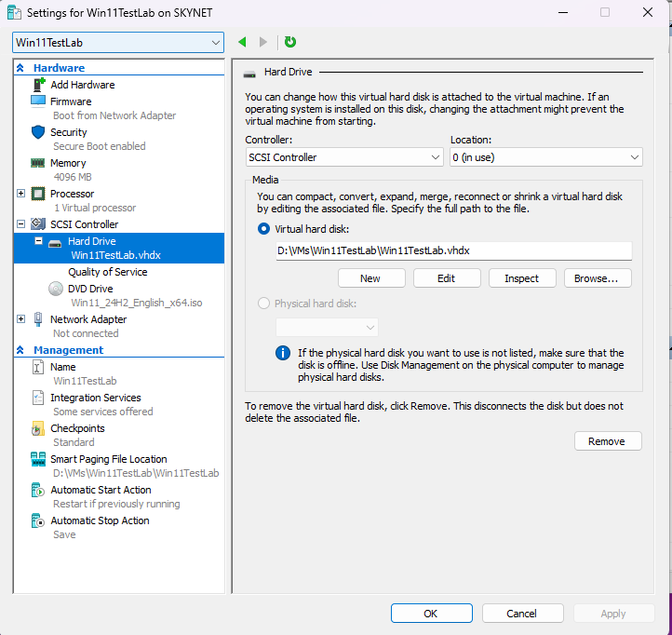Select the Checkpoints settings item
672x635 pixels.
pyautogui.click(x=77, y=428)
